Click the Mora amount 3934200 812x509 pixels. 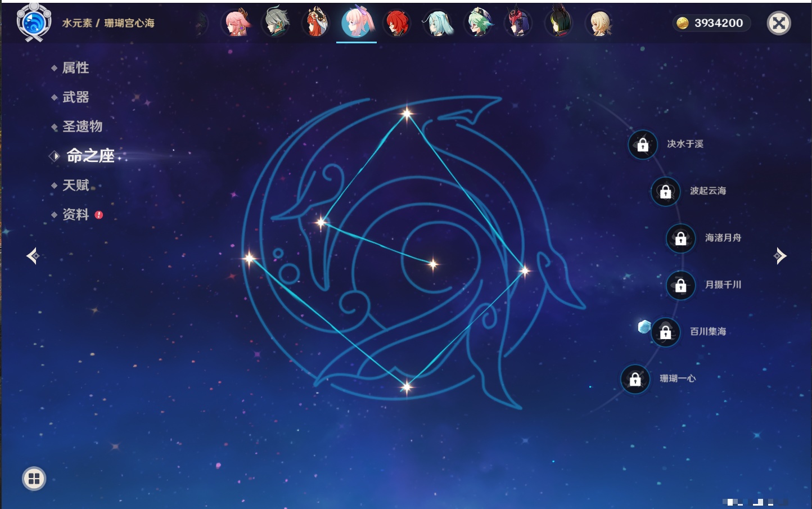click(x=719, y=23)
